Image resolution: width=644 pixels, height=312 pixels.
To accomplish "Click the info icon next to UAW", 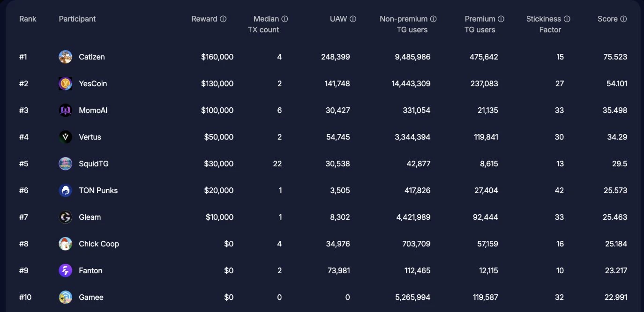I will (x=353, y=19).
